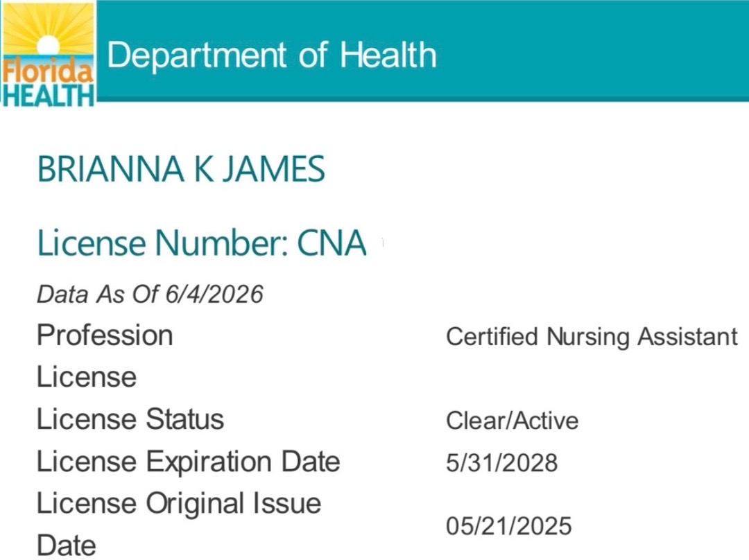Click the License Status label
This screenshot has height=560, width=749.
pyautogui.click(x=130, y=419)
